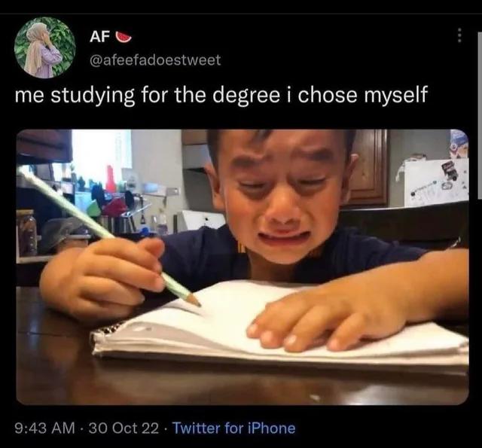Open the AF profile avatar picture
The image size is (482, 448).
coord(45,47)
